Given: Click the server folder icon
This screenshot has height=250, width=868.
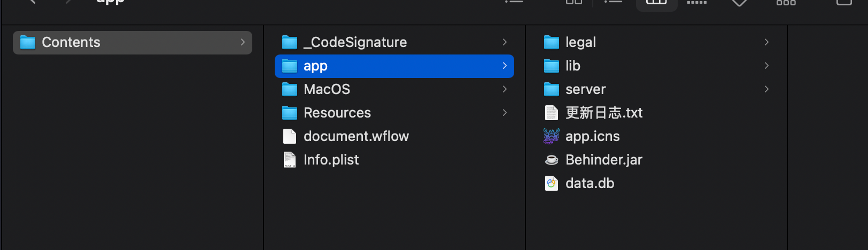Looking at the screenshot, I should tap(552, 89).
